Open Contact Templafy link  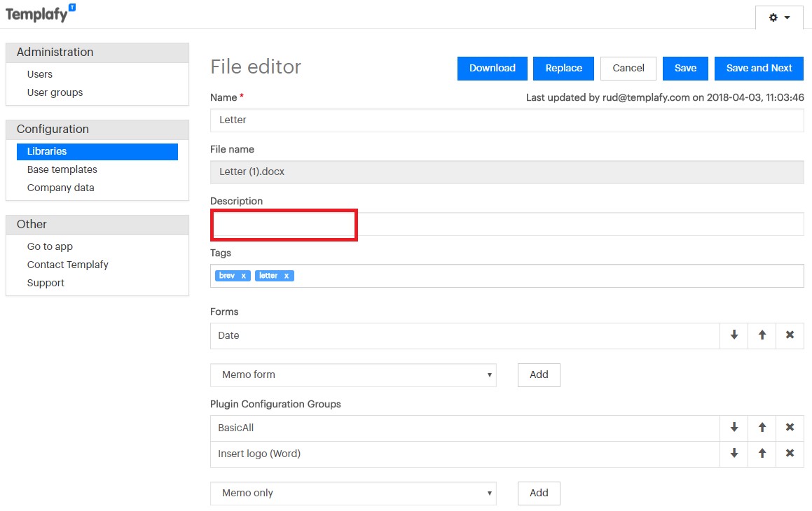(68, 265)
